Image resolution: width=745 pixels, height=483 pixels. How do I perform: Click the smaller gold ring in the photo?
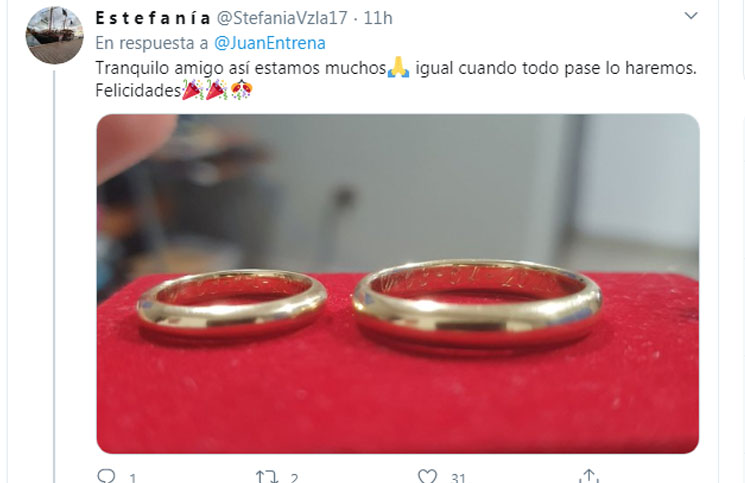232,303
